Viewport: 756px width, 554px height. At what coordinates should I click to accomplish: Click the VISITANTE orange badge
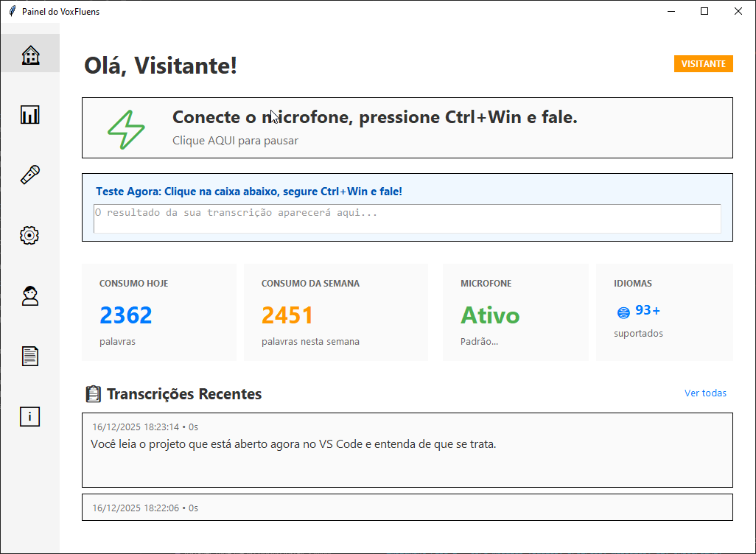click(x=703, y=64)
